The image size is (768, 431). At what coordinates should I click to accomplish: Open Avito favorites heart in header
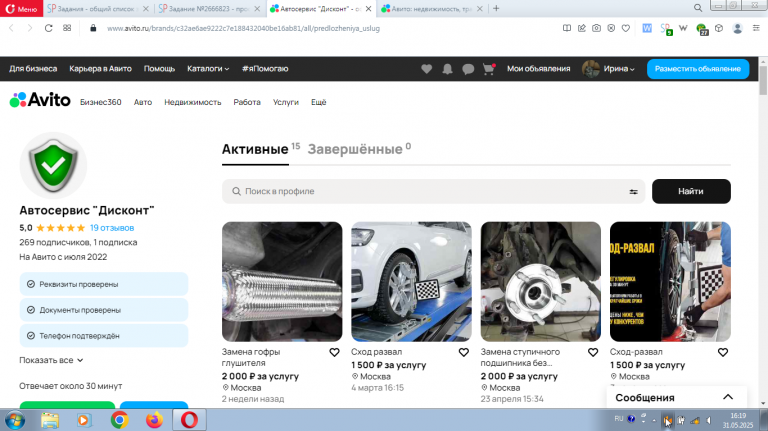(x=427, y=69)
